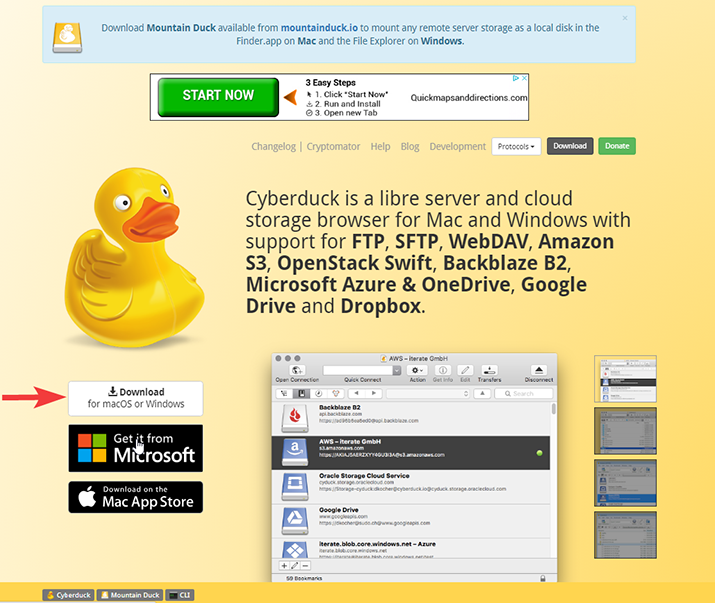This screenshot has width=715, height=603.
Task: Select the Google Drive drive icon
Action: pyautogui.click(x=295, y=520)
